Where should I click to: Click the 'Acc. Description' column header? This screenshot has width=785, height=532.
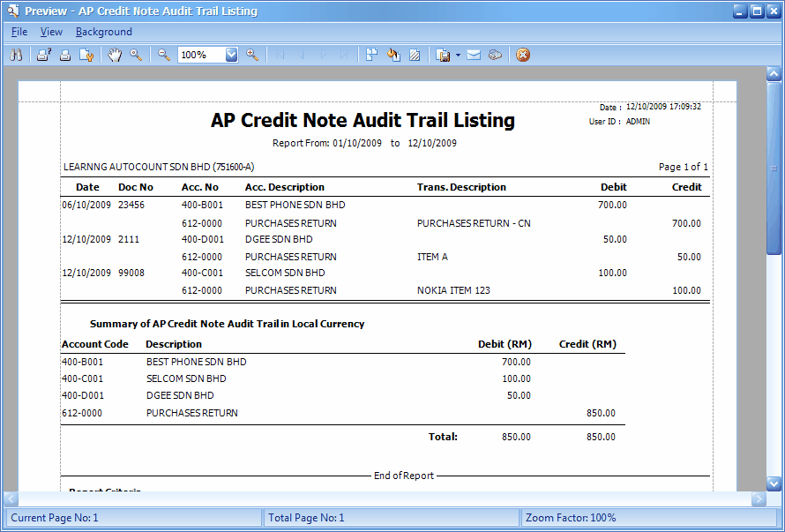click(285, 187)
